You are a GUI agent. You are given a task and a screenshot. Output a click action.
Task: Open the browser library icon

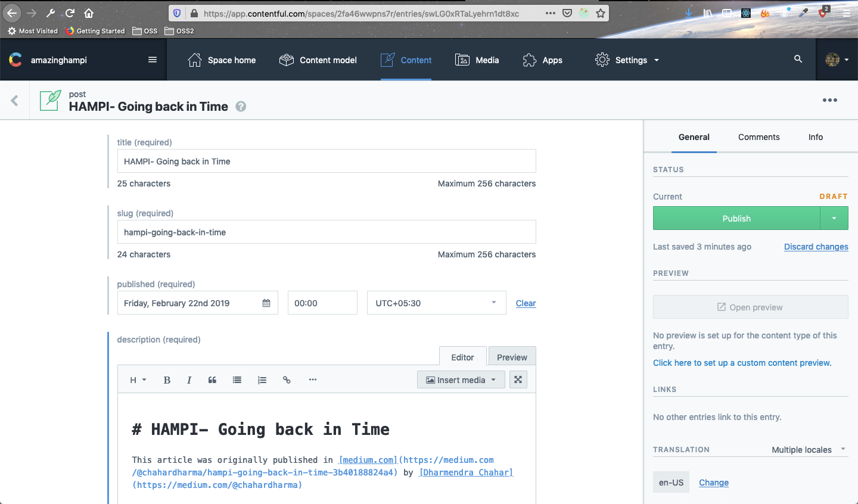(x=708, y=13)
